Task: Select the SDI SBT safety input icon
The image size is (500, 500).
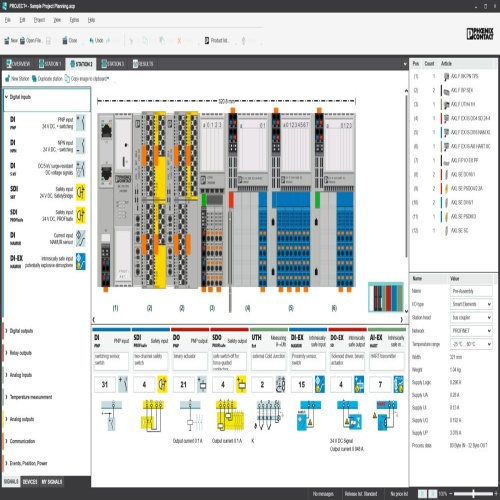Action: [81, 192]
